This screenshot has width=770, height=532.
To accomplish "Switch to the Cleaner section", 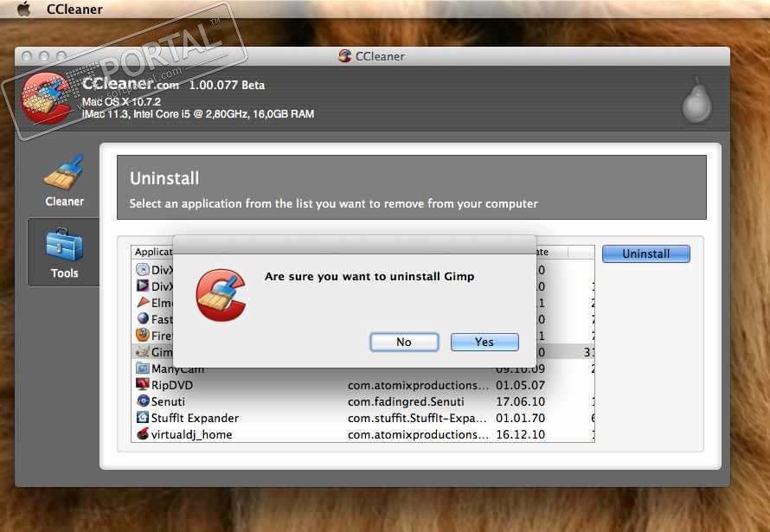I will pos(64,180).
